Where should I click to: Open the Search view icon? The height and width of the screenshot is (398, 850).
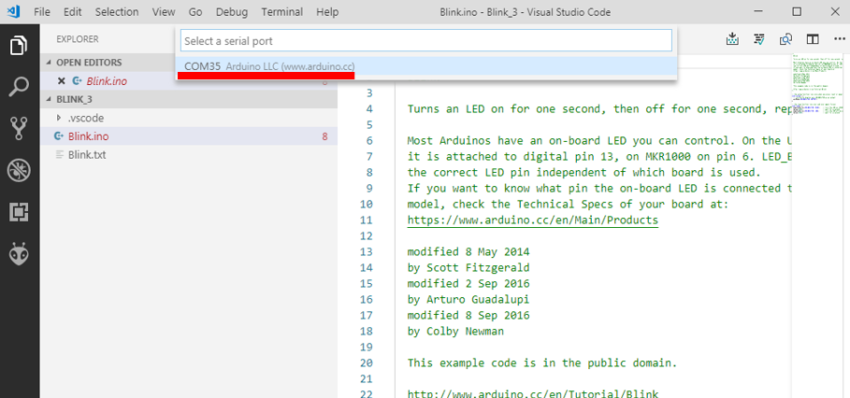19,87
